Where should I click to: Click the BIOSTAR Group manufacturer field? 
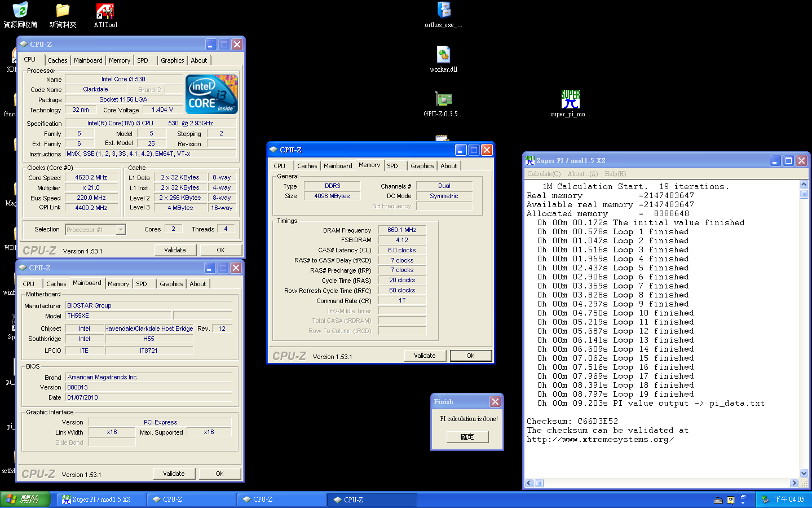coord(149,305)
